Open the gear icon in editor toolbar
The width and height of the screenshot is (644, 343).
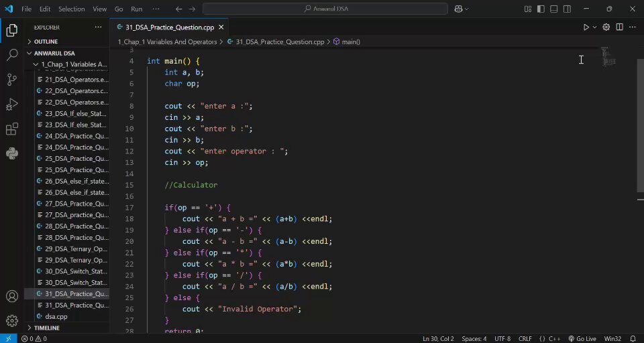pos(606,27)
